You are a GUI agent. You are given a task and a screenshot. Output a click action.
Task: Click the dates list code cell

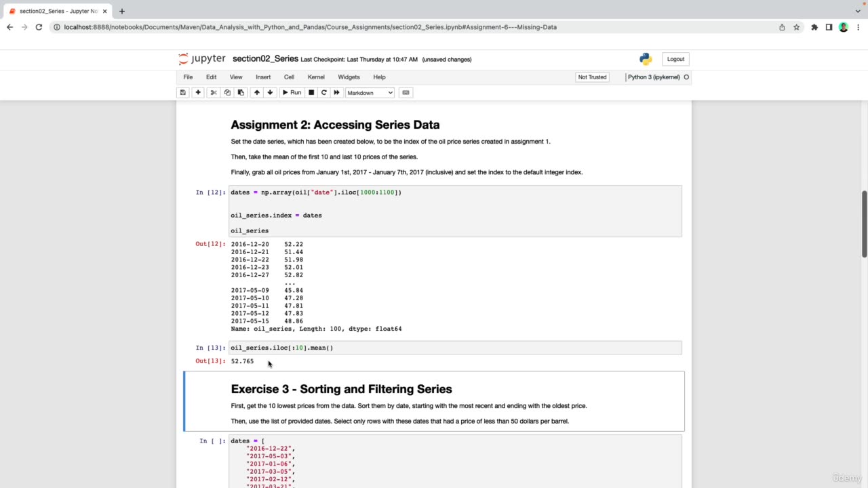tap(455, 461)
